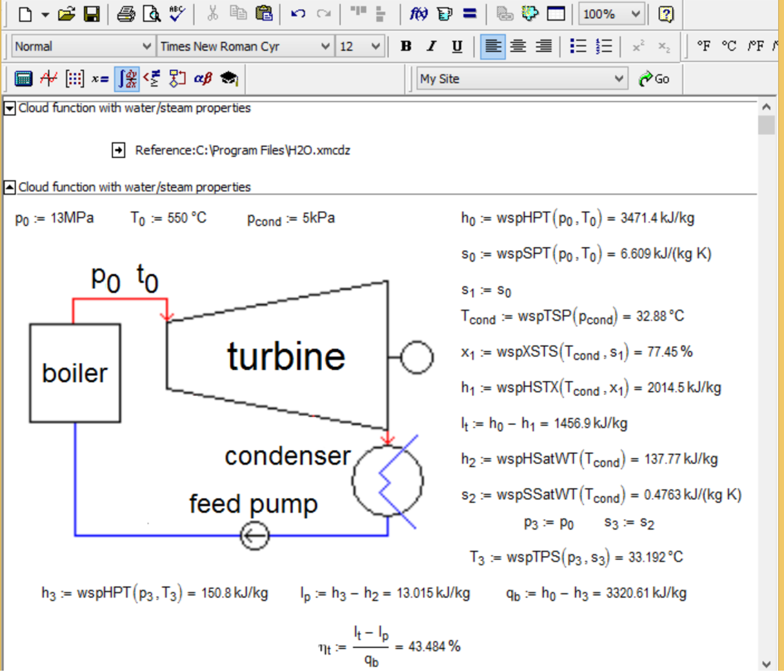Select °F unit button
The image size is (784, 672).
pyautogui.click(x=704, y=46)
